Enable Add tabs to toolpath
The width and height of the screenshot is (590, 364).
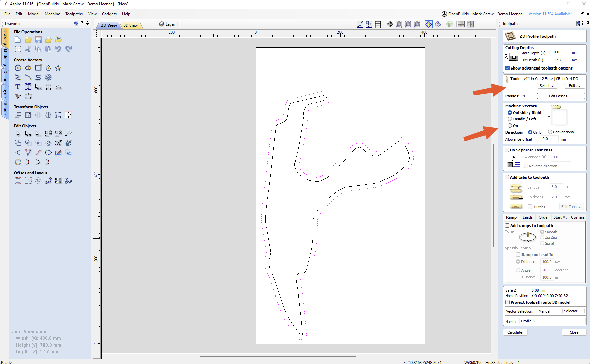(x=507, y=177)
